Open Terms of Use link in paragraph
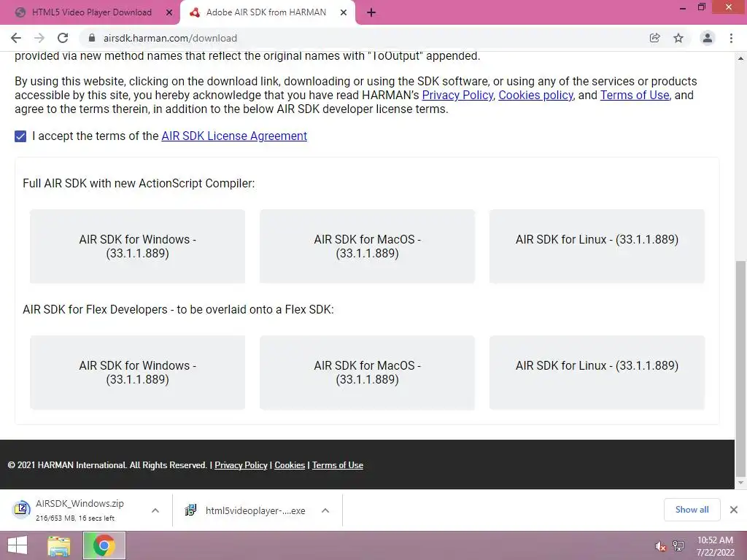 coord(635,96)
